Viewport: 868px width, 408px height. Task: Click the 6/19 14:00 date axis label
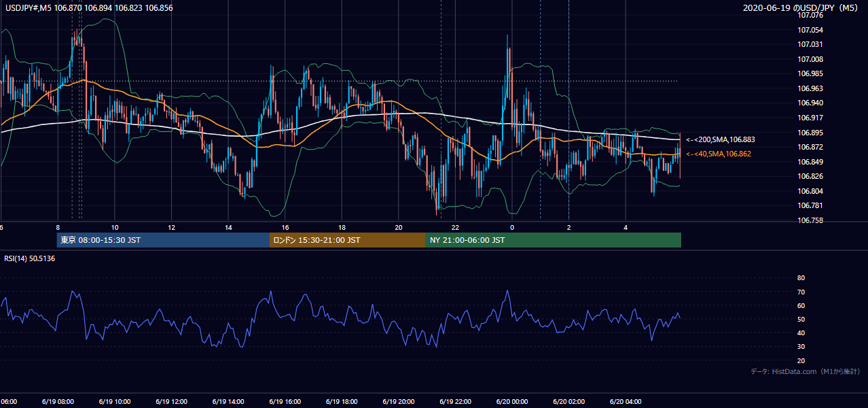point(229,401)
